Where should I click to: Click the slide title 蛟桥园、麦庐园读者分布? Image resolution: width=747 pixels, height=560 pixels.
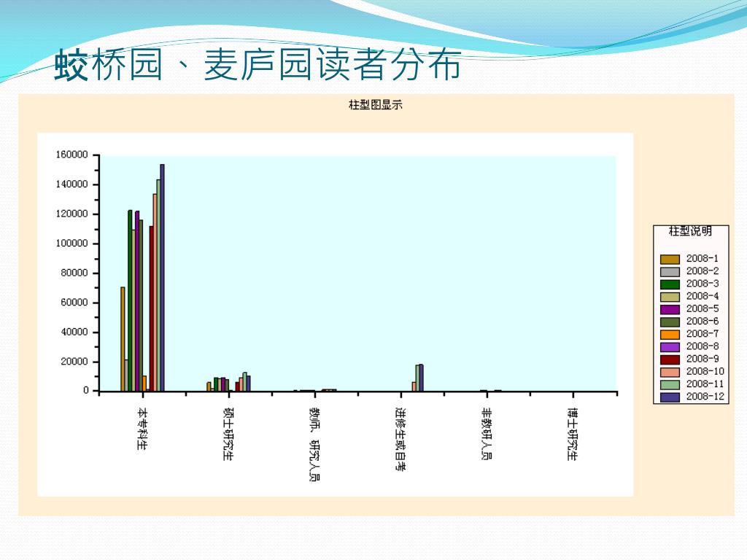tap(258, 64)
